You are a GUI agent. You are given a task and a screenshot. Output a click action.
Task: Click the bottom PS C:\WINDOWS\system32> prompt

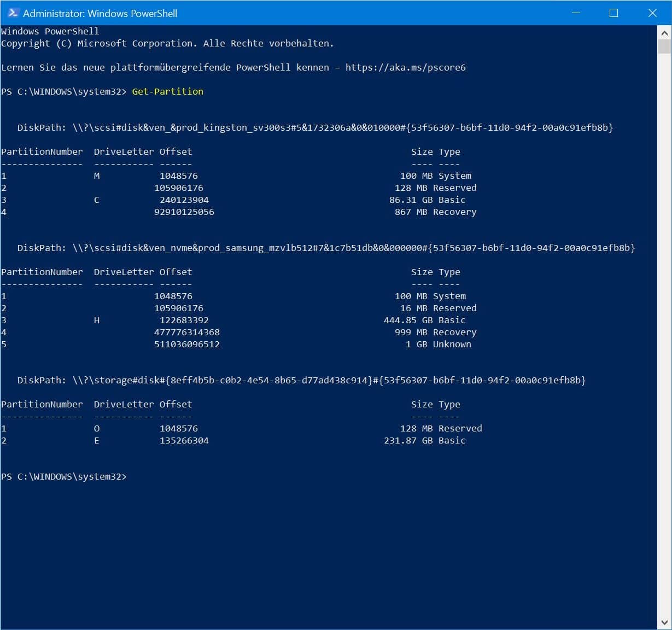point(63,476)
